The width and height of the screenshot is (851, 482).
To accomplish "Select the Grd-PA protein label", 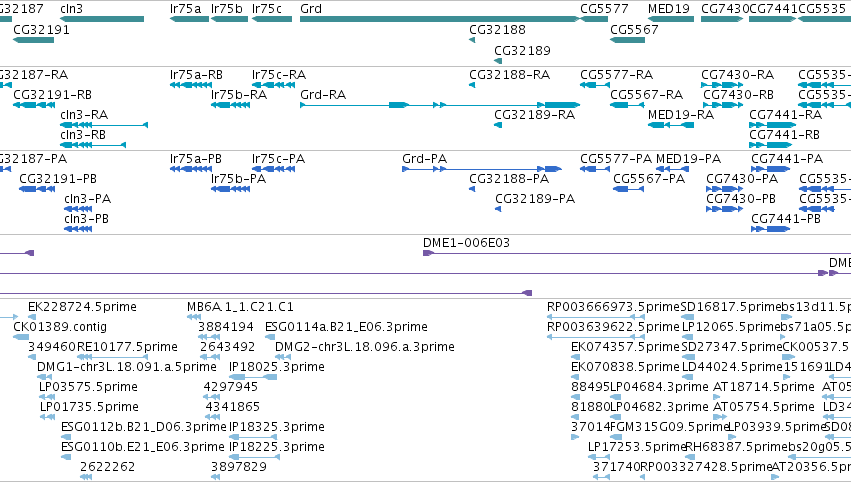I will [424, 158].
